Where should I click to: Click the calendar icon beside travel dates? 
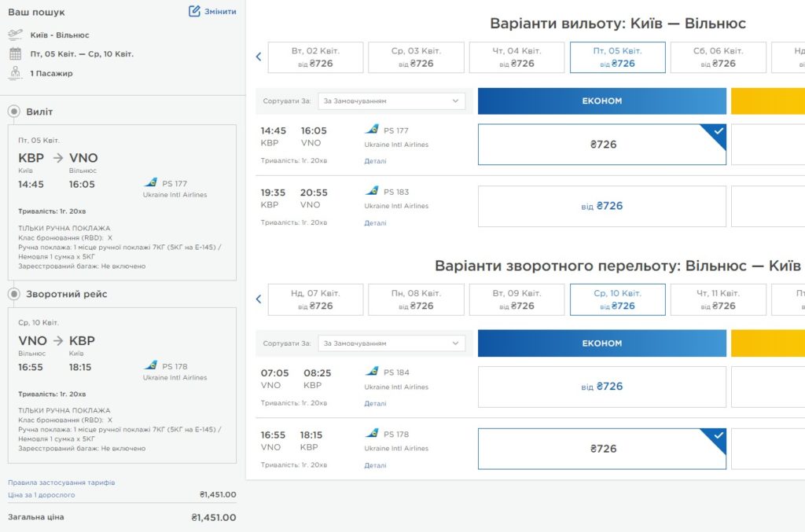pyautogui.click(x=16, y=53)
